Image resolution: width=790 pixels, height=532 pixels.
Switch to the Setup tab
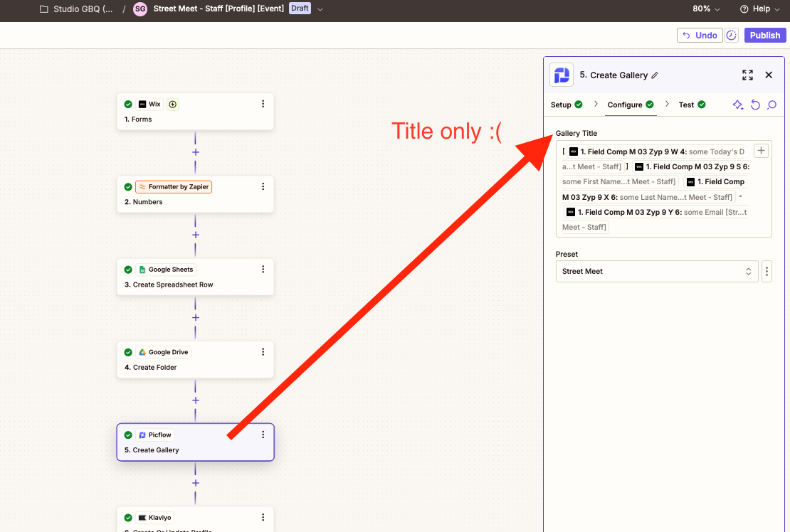pyautogui.click(x=567, y=105)
